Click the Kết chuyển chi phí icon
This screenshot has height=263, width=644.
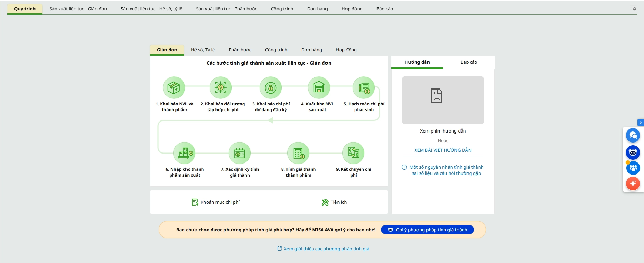click(353, 153)
